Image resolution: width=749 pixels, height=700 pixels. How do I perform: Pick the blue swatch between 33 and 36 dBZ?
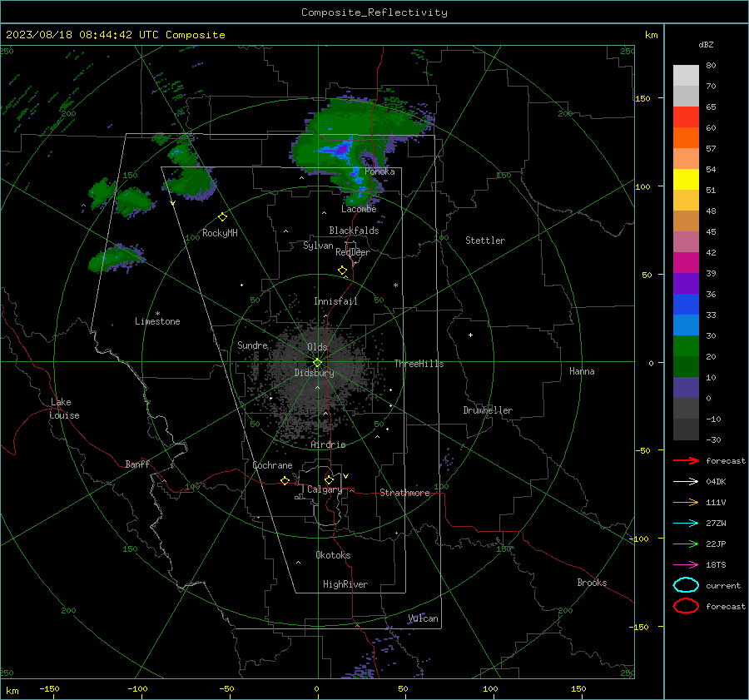[x=686, y=304]
